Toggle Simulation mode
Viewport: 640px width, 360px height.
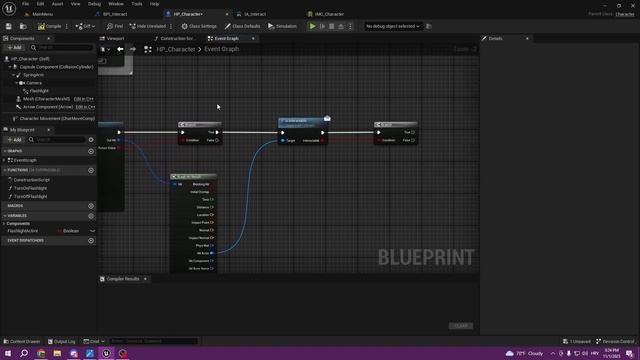click(282, 26)
